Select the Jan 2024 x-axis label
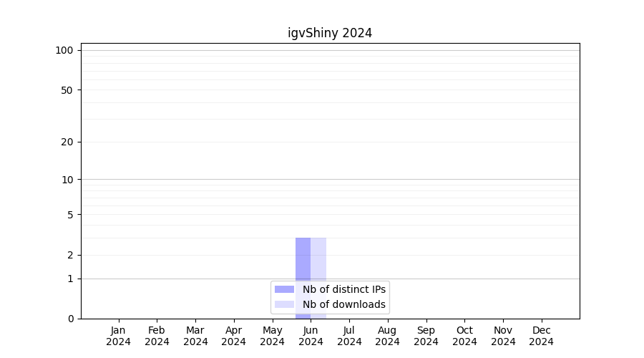Image resolution: width=644 pixels, height=358 pixels. click(119, 336)
